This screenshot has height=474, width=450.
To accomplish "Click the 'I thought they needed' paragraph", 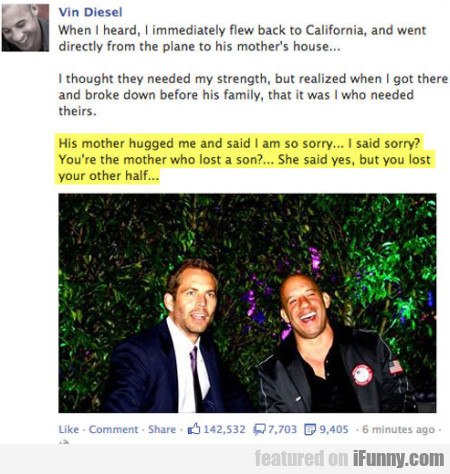I will [x=253, y=95].
